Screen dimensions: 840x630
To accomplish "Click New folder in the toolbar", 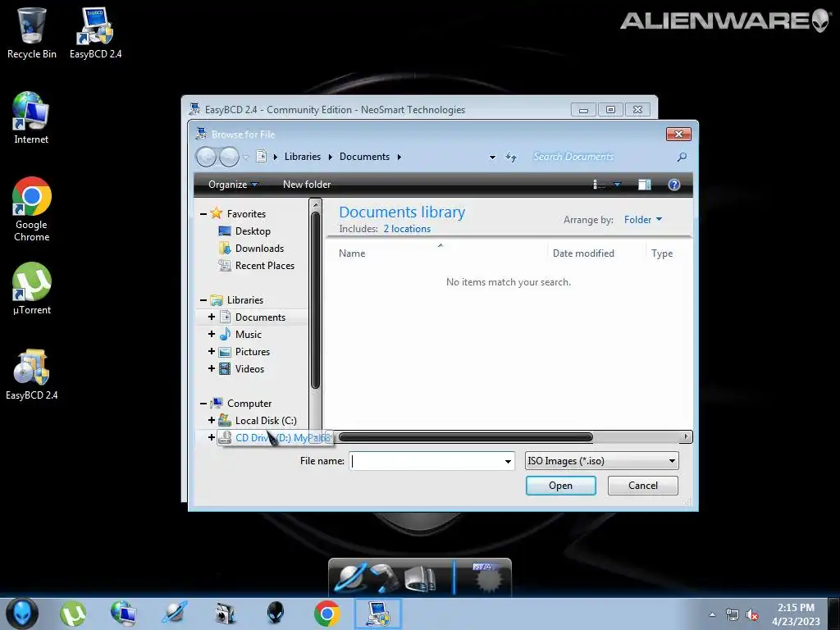I will pos(307,185).
